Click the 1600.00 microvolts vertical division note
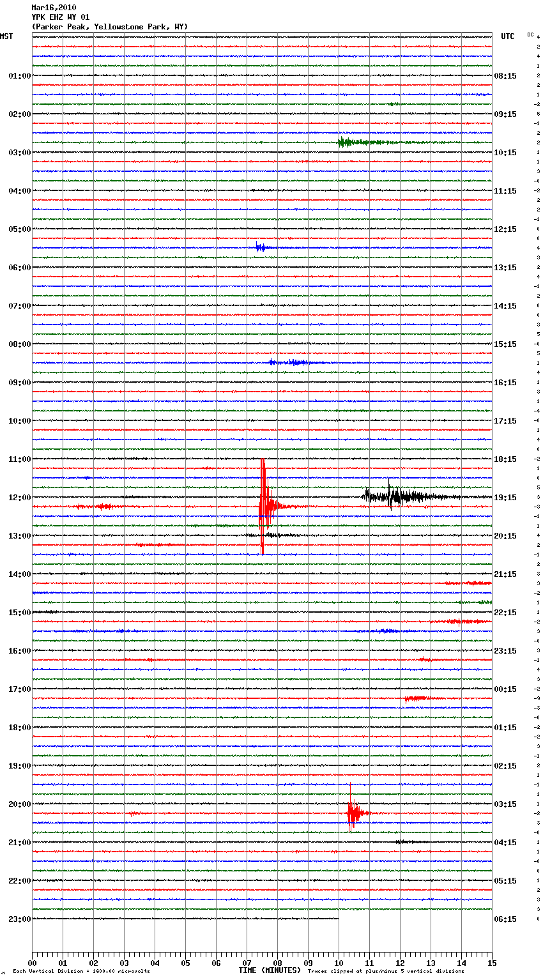This screenshot has height=980, width=543. (x=81, y=971)
